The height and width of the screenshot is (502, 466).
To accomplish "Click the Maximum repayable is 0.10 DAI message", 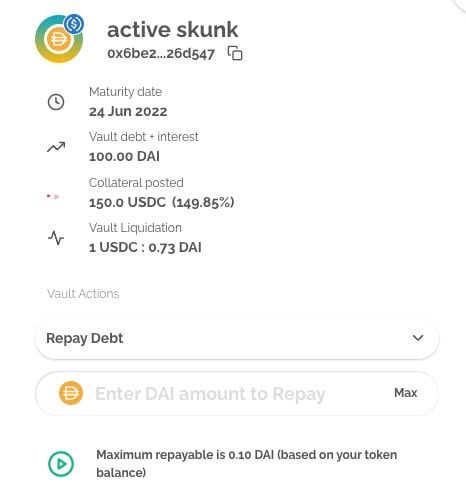I will (246, 464).
